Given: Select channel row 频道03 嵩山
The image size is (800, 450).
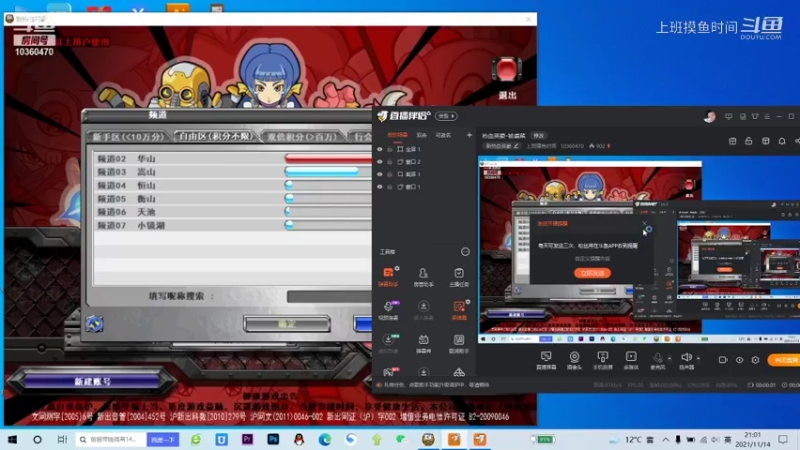Looking at the screenshot, I should [233, 172].
